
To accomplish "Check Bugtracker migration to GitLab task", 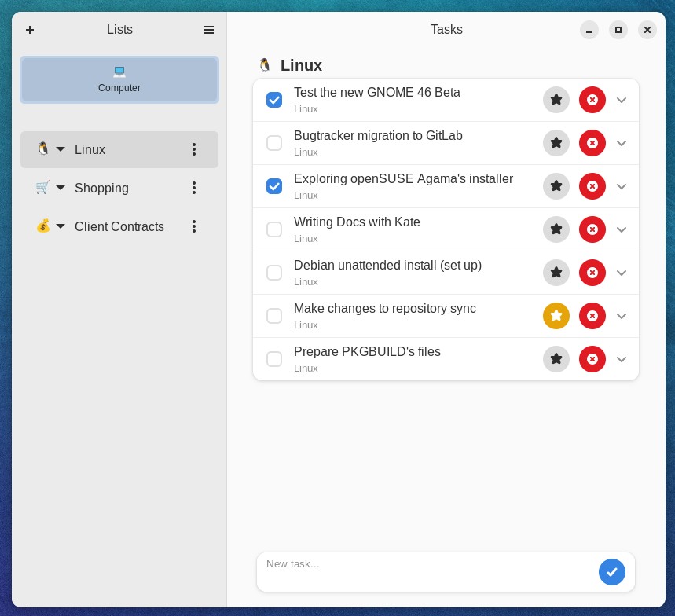I will (x=274, y=143).
